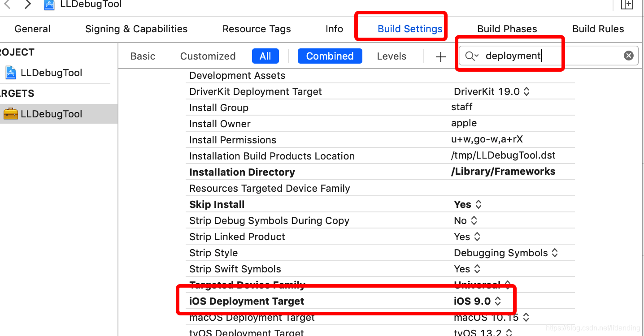Screen dimensions: 644x336
Task: Open the General tab
Action: [x=32, y=29]
